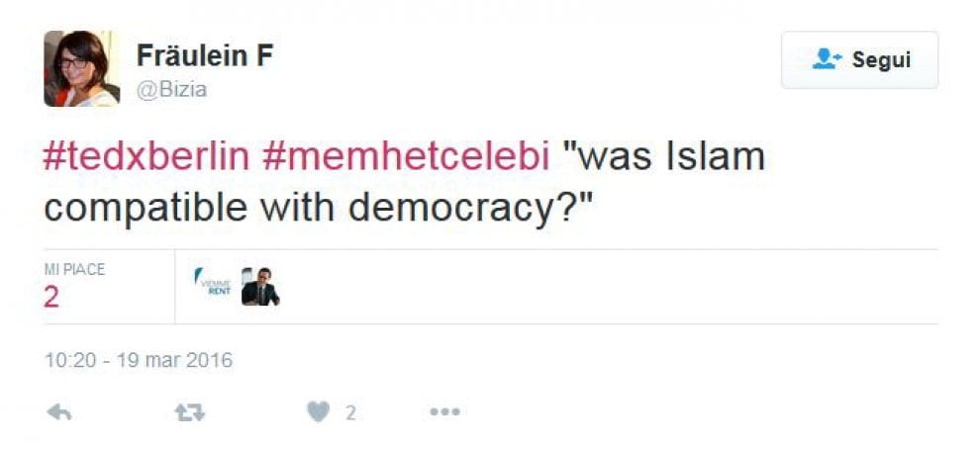Screen dimensions: 980x452
Task: Click the tweet text "compatible with democracy?"
Action: pos(317,209)
